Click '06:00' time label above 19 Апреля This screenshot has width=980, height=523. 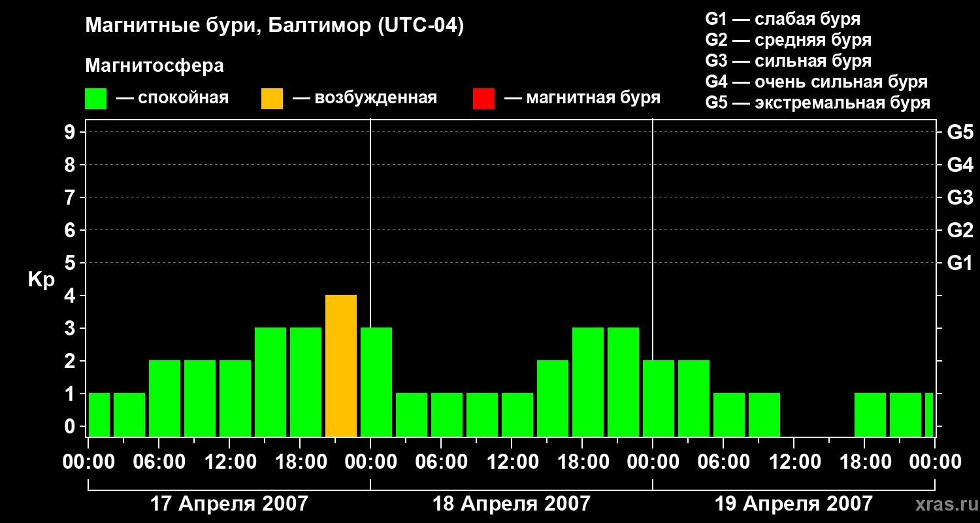(723, 462)
